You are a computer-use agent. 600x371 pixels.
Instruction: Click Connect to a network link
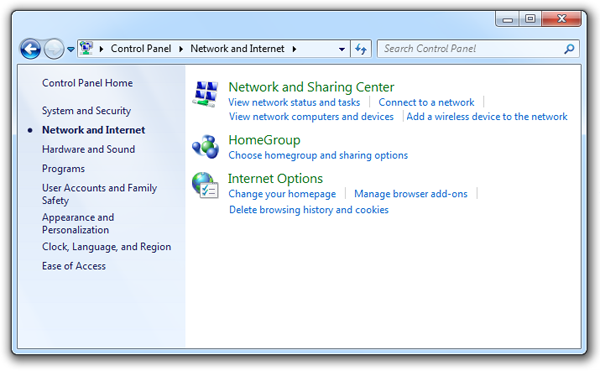tap(426, 103)
